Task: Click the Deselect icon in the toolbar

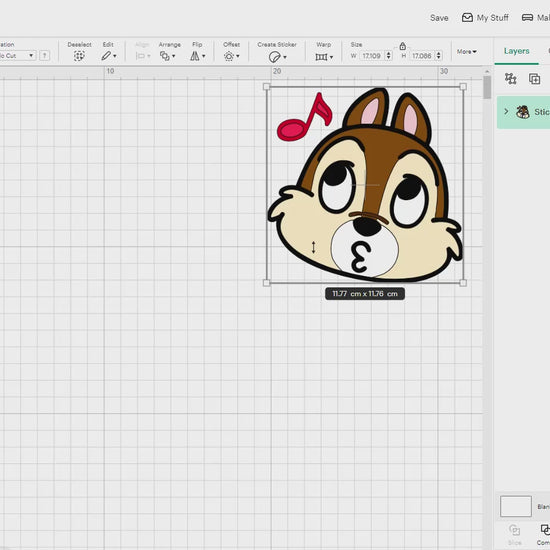Action: pos(79,56)
